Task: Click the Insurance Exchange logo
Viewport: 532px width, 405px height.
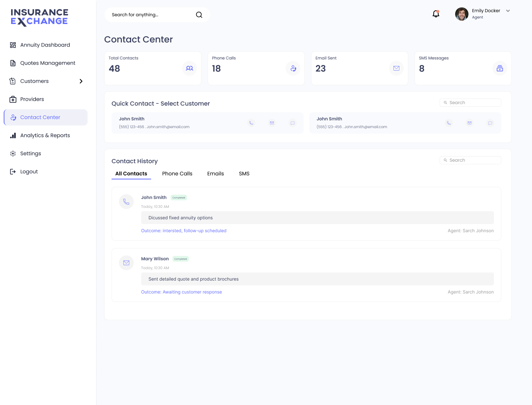Action: (x=39, y=17)
